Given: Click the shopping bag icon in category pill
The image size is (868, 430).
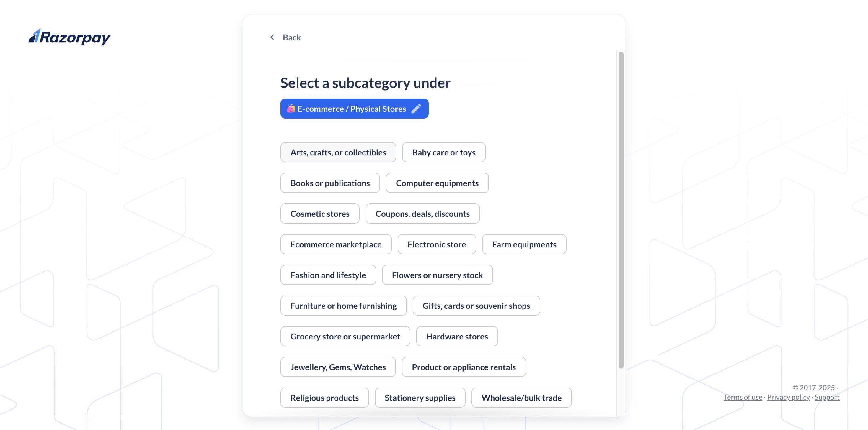Looking at the screenshot, I should (291, 109).
